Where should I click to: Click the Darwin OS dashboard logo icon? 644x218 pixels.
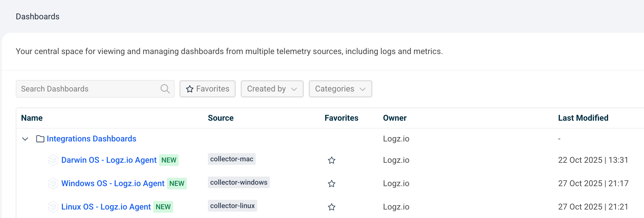[53, 160]
